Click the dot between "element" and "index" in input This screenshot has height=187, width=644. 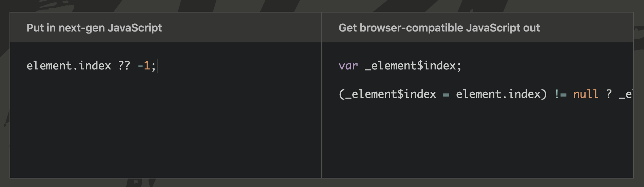[x=75, y=66]
